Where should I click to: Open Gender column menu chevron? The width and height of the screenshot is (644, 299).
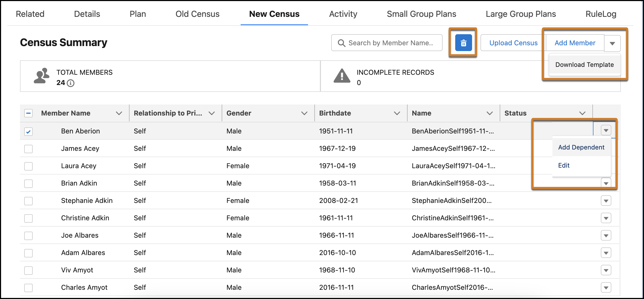pyautogui.click(x=304, y=113)
